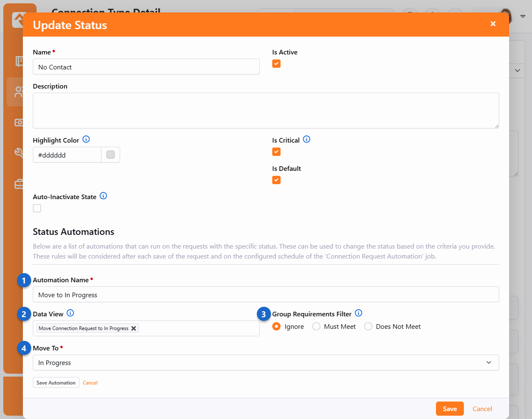Enable the Auto-Inactivate State checkbox

coord(37,208)
